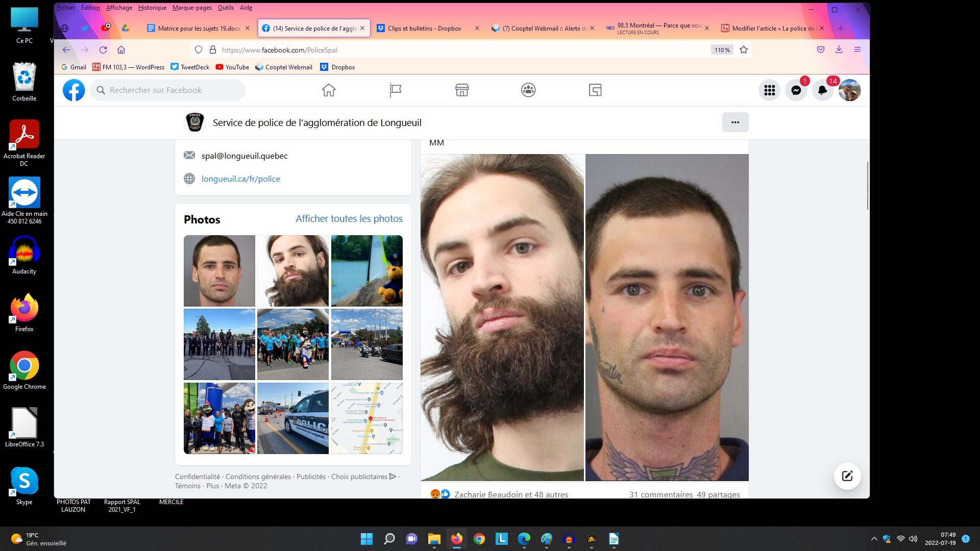Viewport: 980px width, 551px height.
Task: Switch to Clips et bulletins Dropbox tab
Action: [x=424, y=29]
